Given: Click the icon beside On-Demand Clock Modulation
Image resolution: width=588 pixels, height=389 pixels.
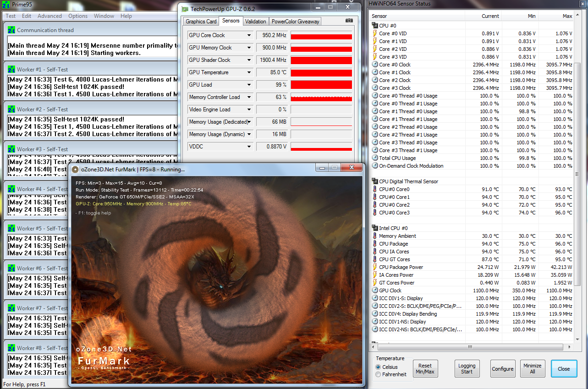Looking at the screenshot, I should 375,166.
